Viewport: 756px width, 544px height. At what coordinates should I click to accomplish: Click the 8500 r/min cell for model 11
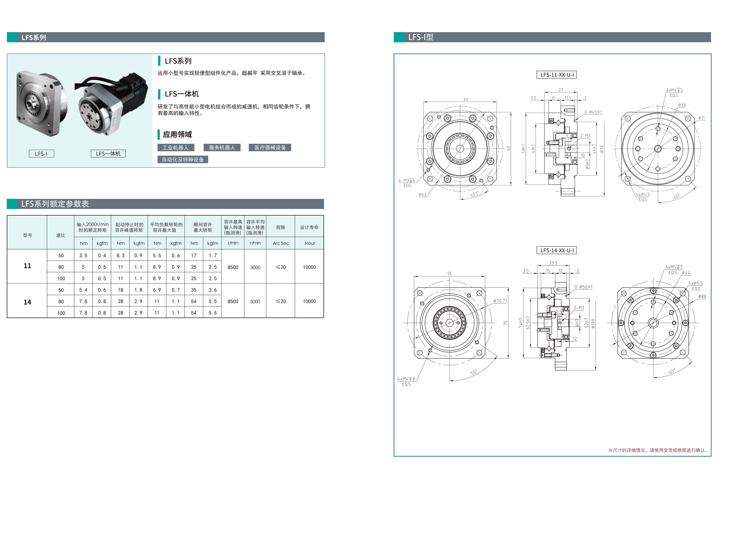[x=233, y=267]
